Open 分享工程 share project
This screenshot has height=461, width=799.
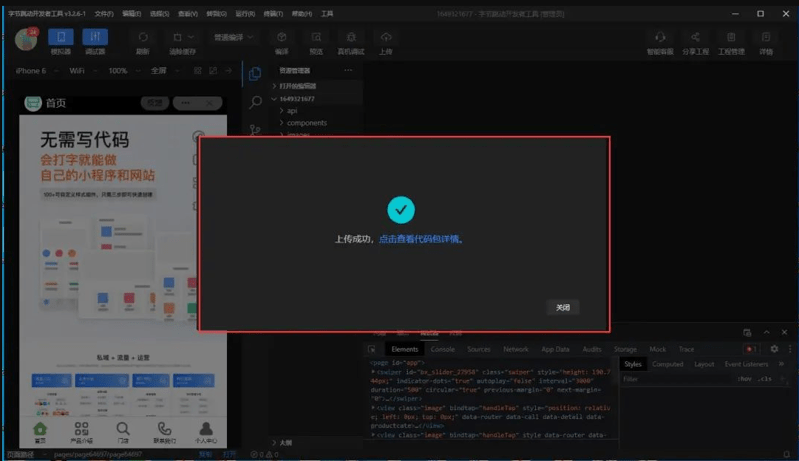(696, 37)
